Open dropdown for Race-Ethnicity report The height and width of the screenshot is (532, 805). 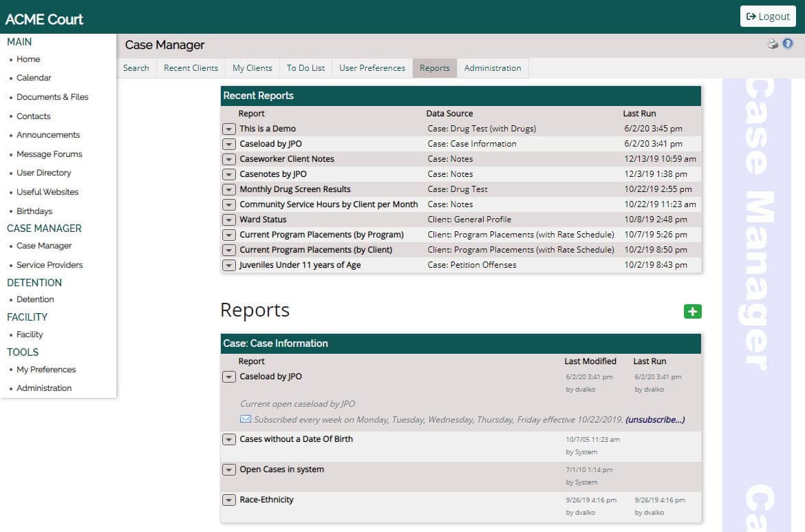click(x=229, y=500)
